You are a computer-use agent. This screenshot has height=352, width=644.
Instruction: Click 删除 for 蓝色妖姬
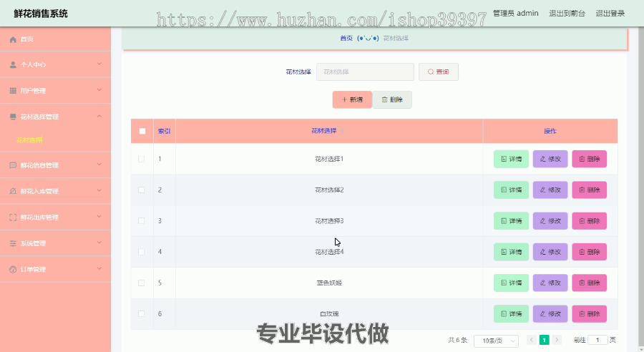[590, 283]
